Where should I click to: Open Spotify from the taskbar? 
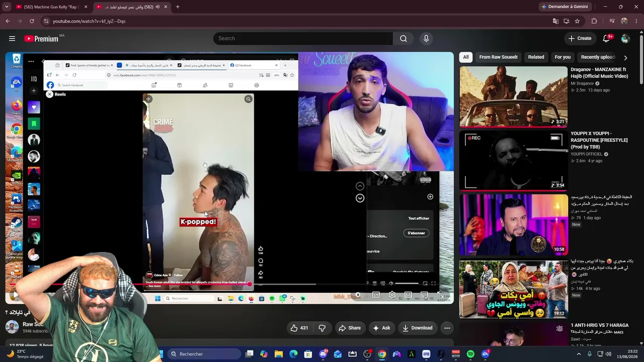470,354
